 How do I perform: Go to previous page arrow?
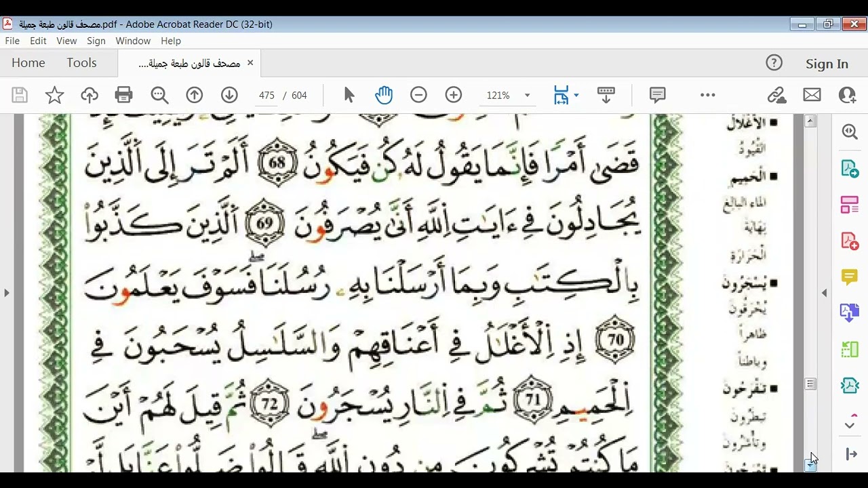195,95
